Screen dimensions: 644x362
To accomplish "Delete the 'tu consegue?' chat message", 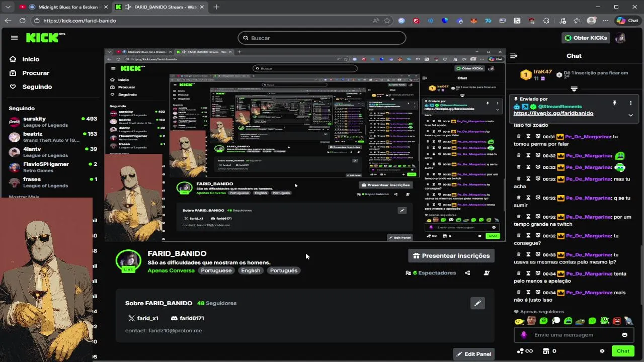I will click(x=519, y=236).
